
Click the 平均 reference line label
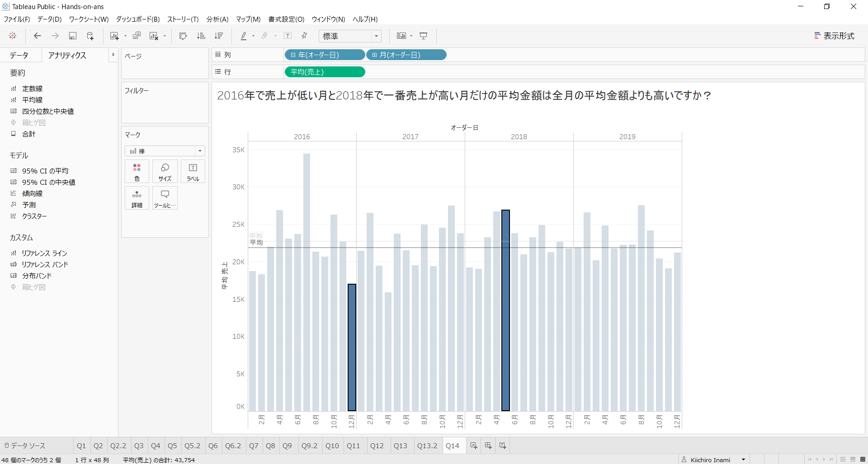tap(256, 243)
